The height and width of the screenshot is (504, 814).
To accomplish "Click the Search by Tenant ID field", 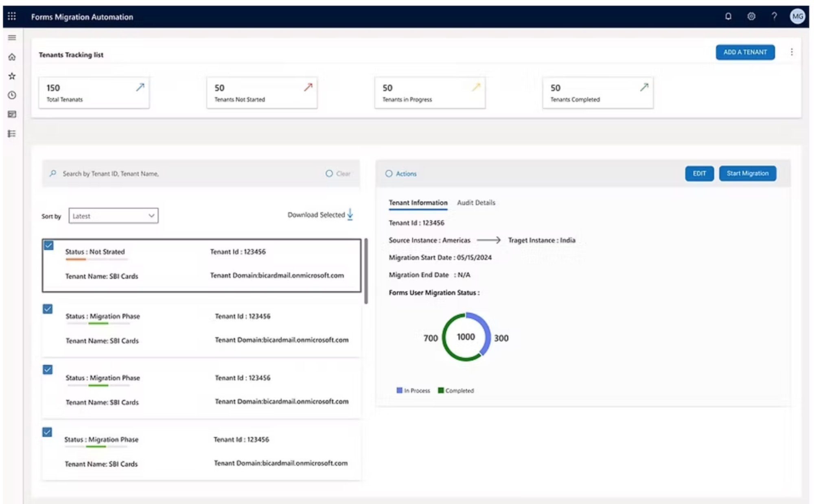I will tap(163, 173).
